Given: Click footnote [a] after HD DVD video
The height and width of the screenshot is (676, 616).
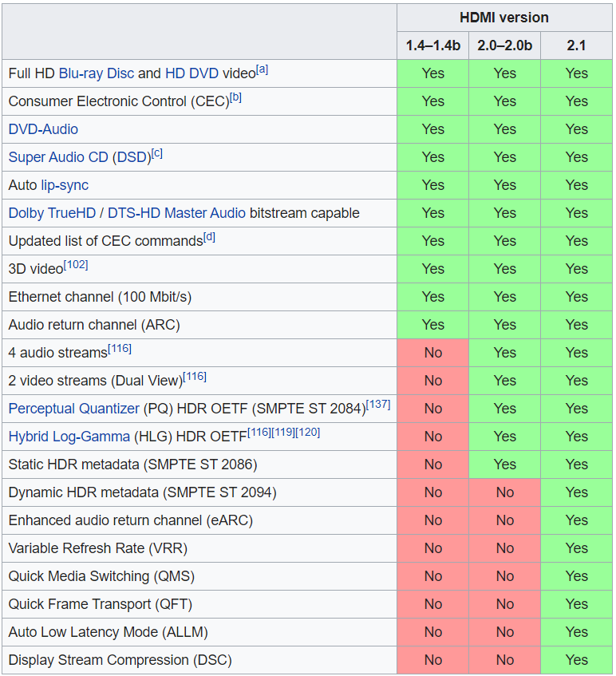Looking at the screenshot, I should coord(262,69).
